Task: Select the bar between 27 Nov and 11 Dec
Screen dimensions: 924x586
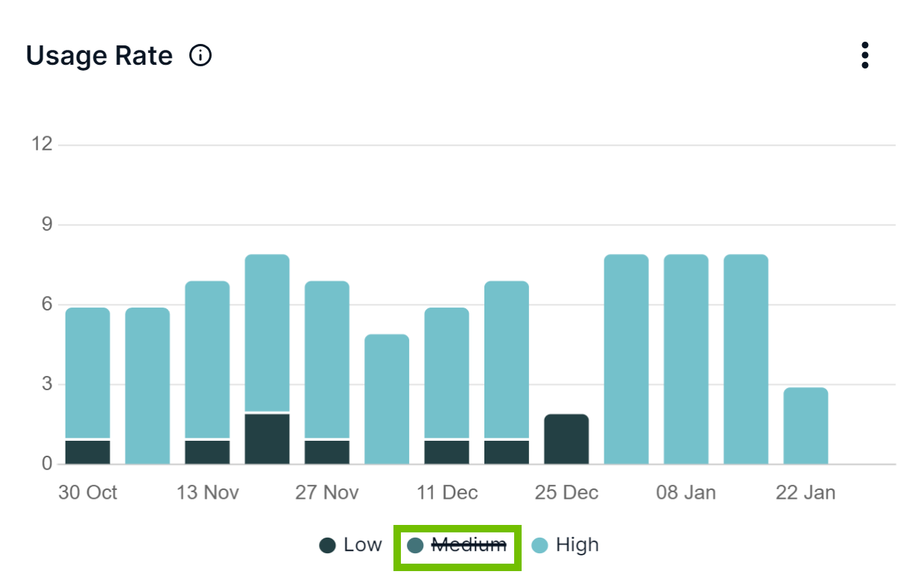Action: pyautogui.click(x=387, y=399)
